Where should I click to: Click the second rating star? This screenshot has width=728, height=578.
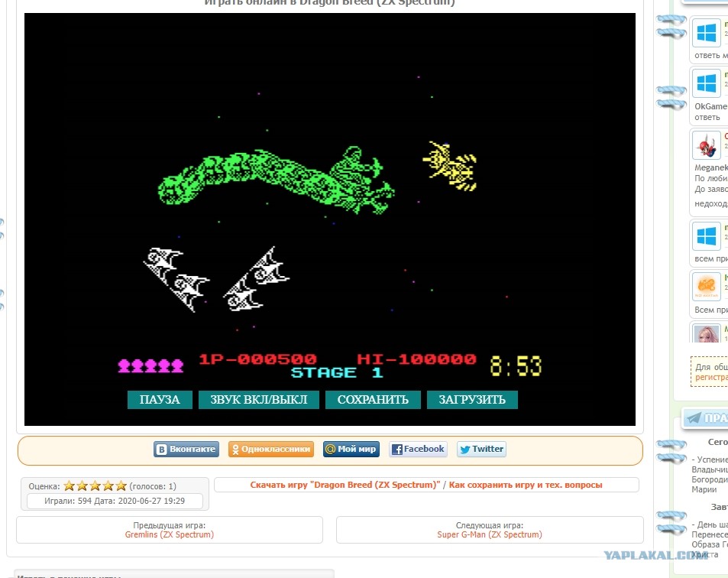[83, 486]
